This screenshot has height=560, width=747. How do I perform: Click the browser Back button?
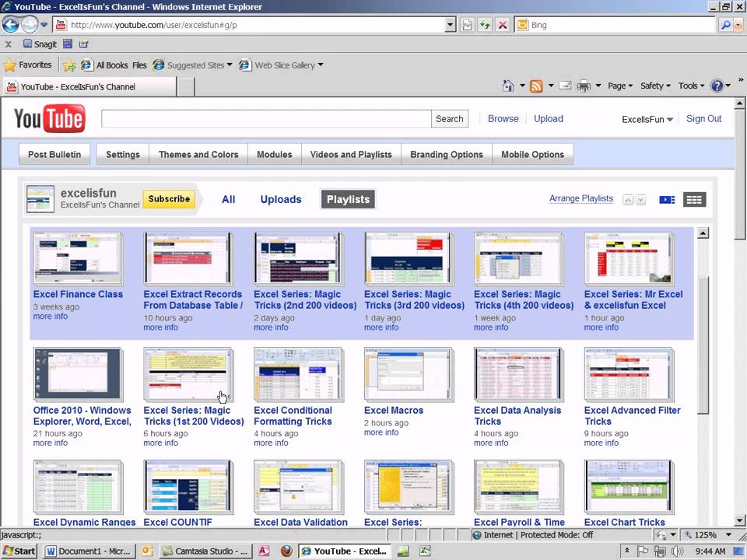(x=11, y=25)
